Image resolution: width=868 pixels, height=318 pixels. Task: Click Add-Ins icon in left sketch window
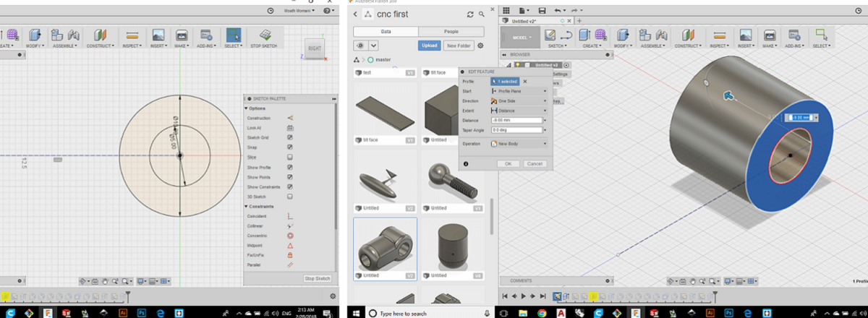click(x=207, y=35)
